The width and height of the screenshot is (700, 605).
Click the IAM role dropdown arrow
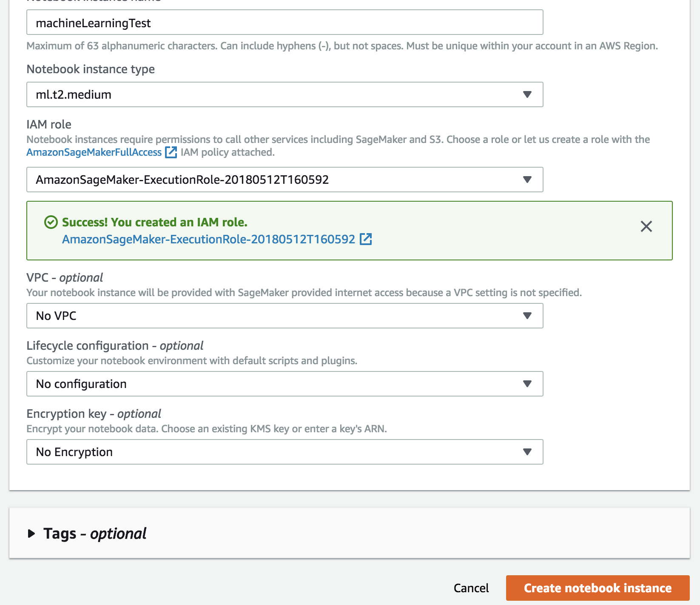(527, 180)
